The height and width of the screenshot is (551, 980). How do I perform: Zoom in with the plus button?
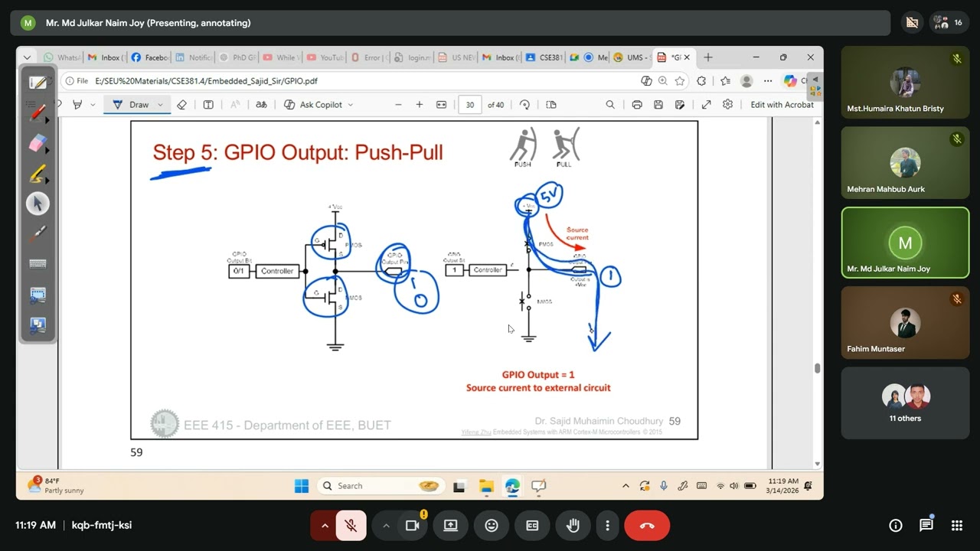tap(420, 105)
